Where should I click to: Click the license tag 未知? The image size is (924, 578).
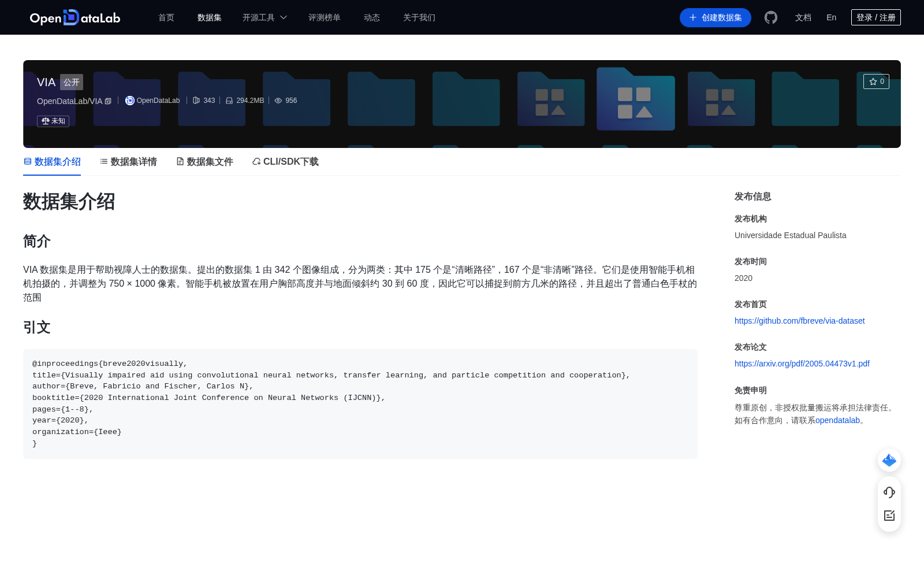53,121
